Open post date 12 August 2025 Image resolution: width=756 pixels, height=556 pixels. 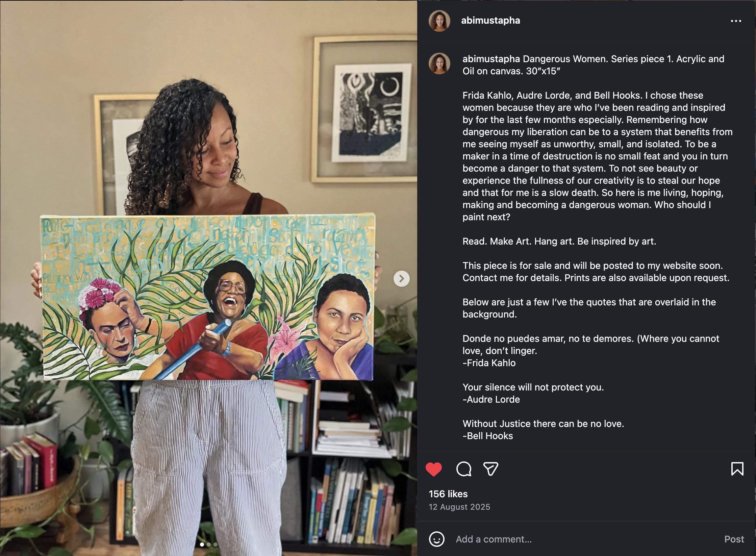[459, 507]
